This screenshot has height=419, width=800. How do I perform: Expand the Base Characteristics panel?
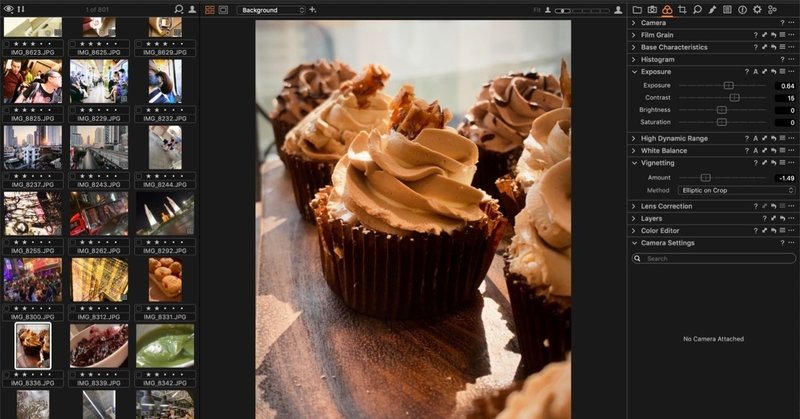(634, 47)
